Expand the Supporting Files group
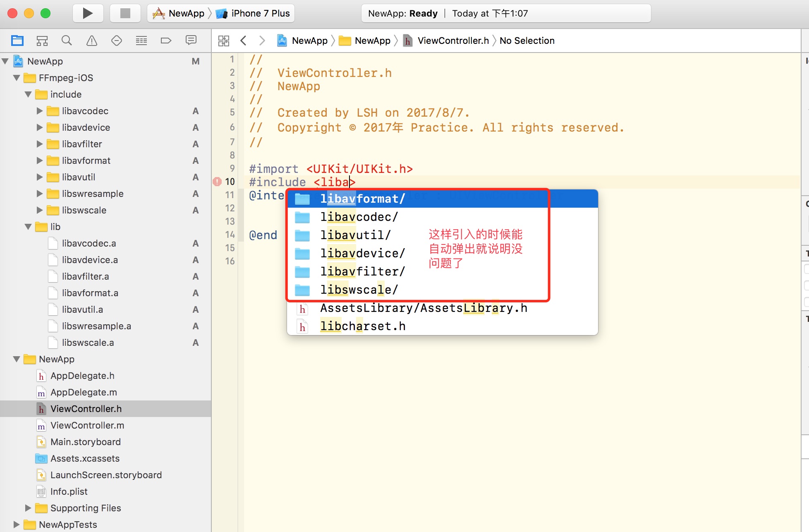 click(x=28, y=508)
